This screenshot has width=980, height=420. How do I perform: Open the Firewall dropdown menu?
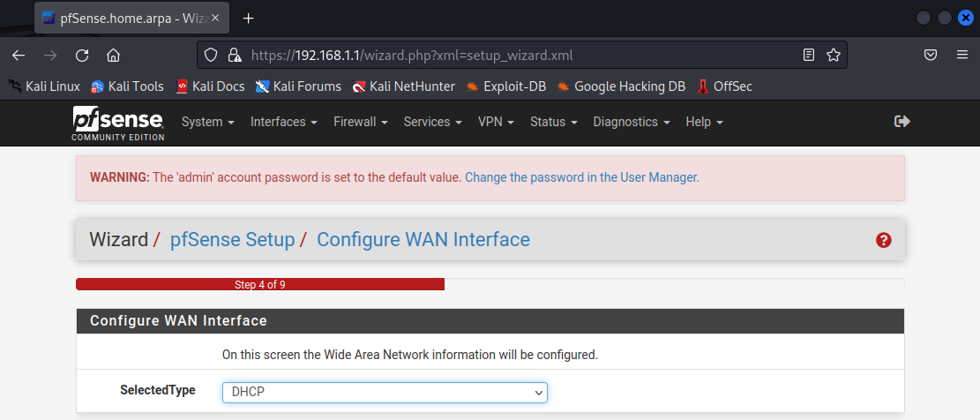[360, 122]
